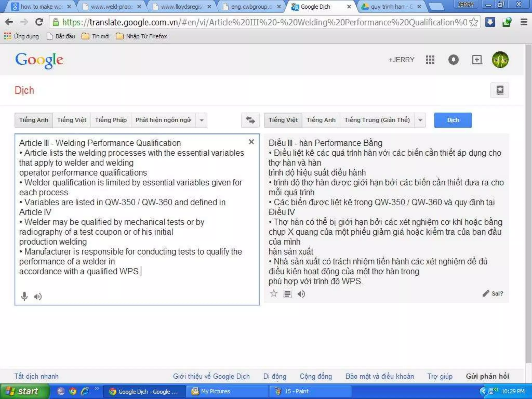
Task: Select Tiếng Việt as source language
Action: [71, 120]
